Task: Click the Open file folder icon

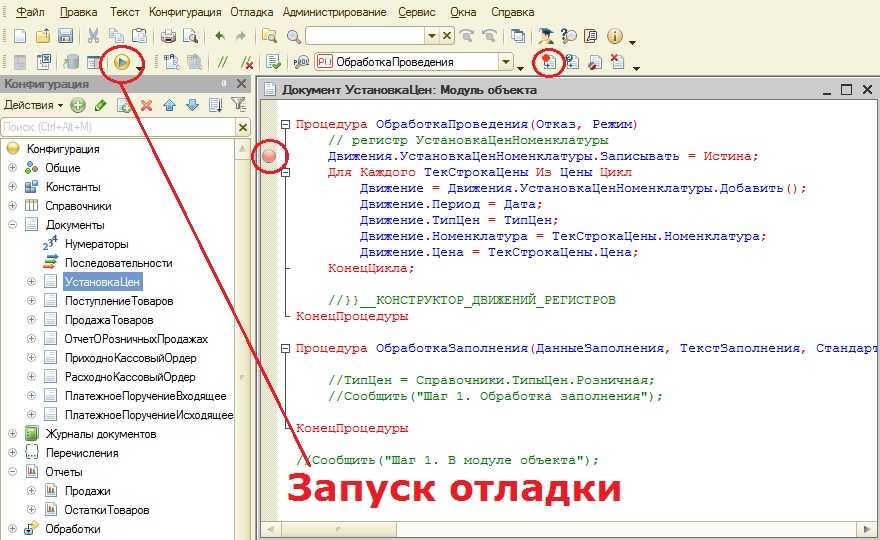Action: pos(43,36)
